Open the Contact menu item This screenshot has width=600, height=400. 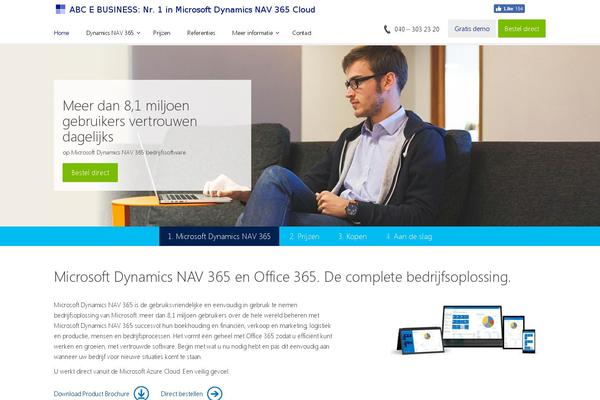[x=302, y=33]
